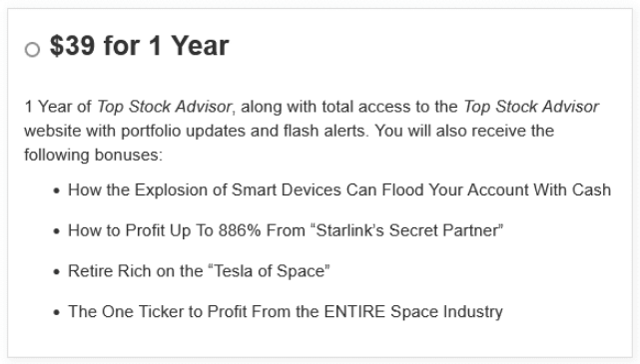
Task: Click the word "website" in the description
Action: [52, 131]
